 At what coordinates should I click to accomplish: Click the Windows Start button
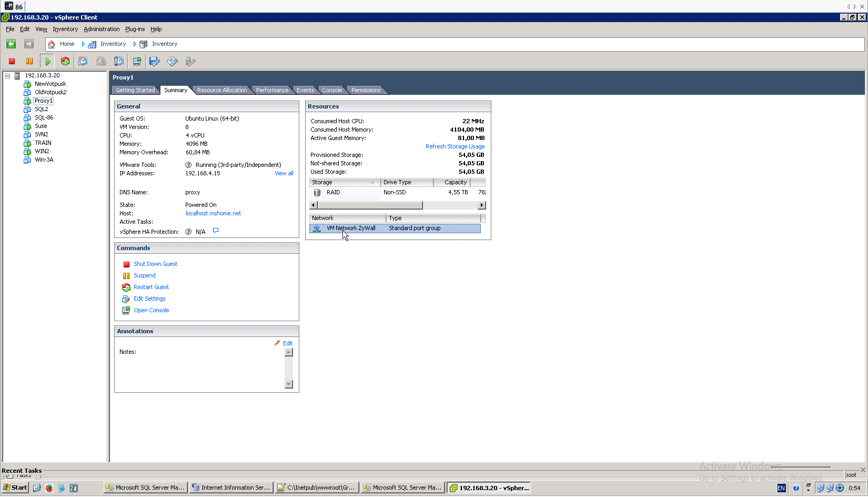tap(15, 488)
